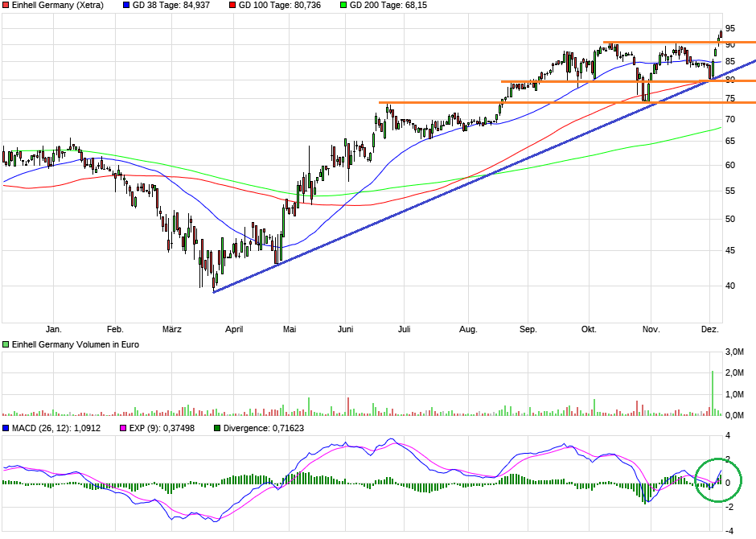Image resolution: width=756 pixels, height=539 pixels.
Task: Click the green GD 200 Tage legend swatch
Action: (343, 5)
